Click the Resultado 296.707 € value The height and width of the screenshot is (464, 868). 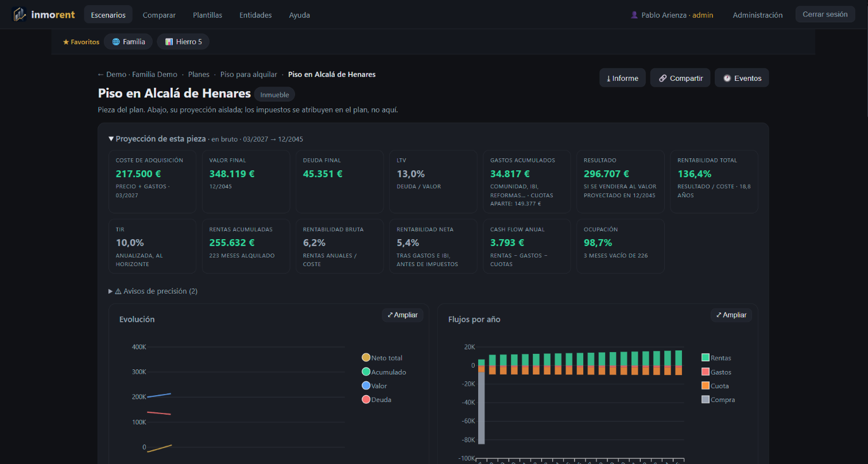coord(607,174)
